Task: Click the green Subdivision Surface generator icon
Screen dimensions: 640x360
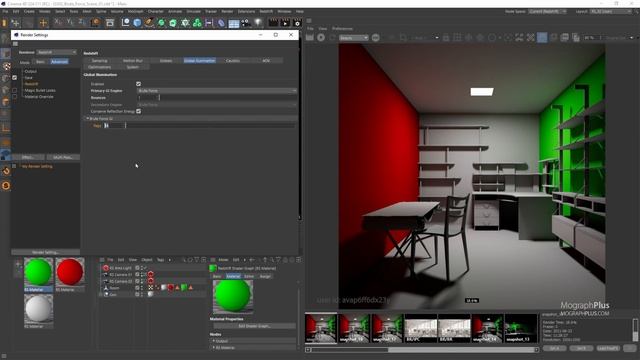Action: click(161, 22)
